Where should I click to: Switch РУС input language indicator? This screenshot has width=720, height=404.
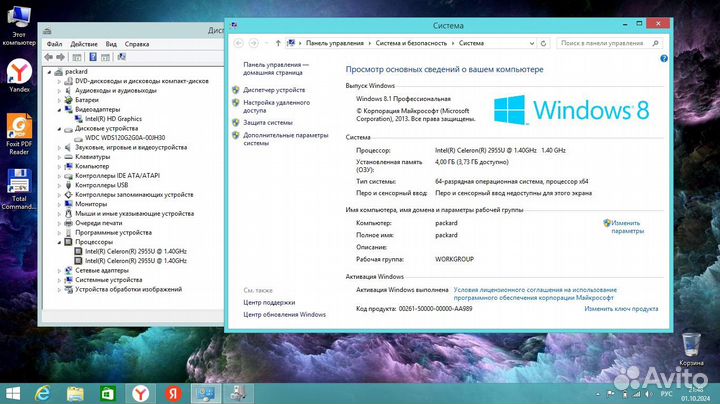pos(666,394)
